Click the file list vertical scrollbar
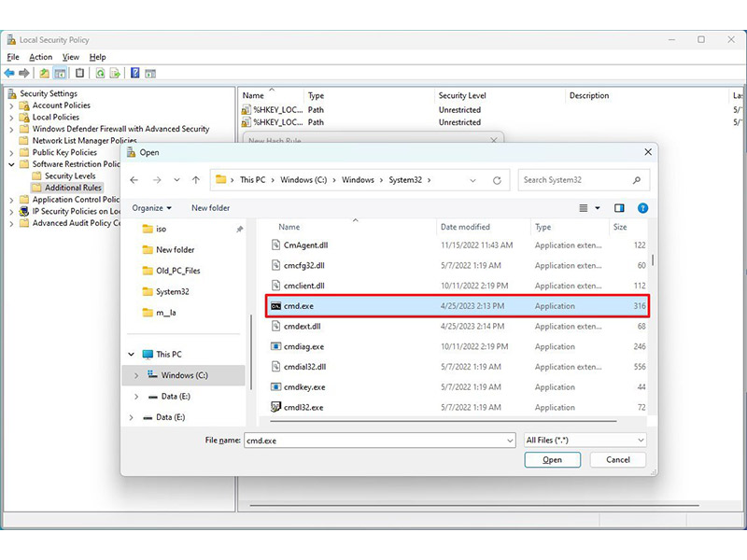 pos(653,260)
